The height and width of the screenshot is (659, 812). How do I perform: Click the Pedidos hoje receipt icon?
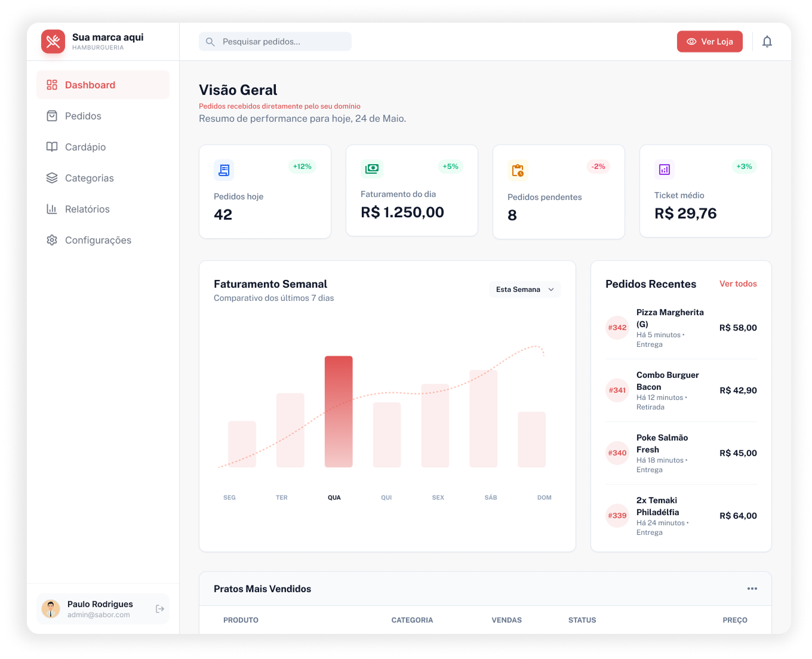click(x=224, y=170)
